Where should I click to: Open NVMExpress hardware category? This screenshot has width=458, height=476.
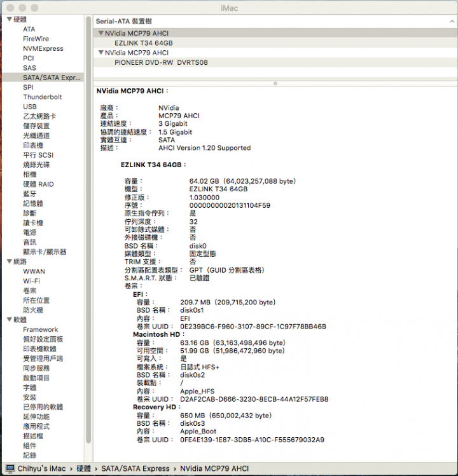tap(43, 48)
